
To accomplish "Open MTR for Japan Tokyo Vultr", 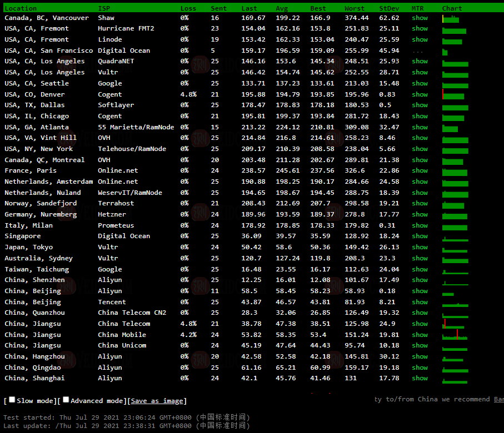I will click(420, 247).
